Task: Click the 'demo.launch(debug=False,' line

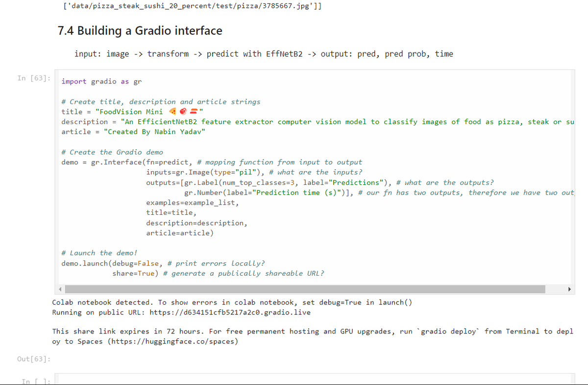Action: pos(163,263)
